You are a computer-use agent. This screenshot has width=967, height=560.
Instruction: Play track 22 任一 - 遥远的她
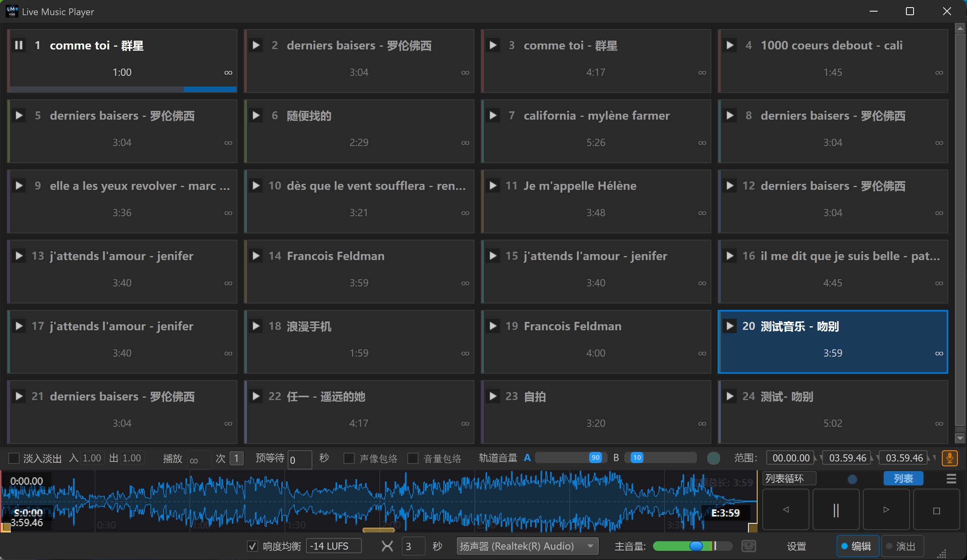256,396
